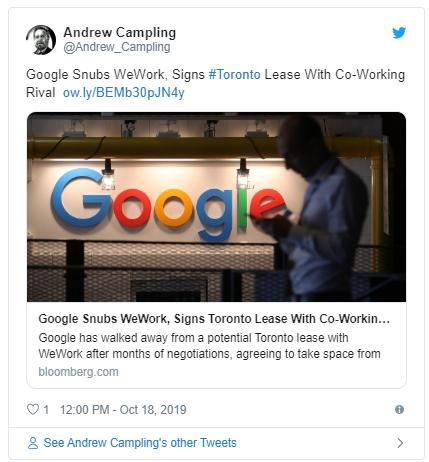Click the article card description text
This screenshot has height=462, width=429.
point(209,346)
